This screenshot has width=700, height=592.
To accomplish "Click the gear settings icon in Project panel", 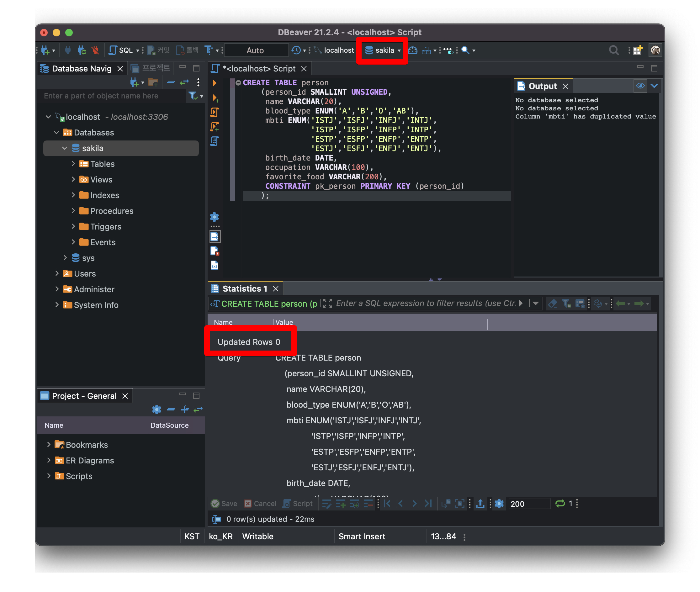I will click(156, 409).
